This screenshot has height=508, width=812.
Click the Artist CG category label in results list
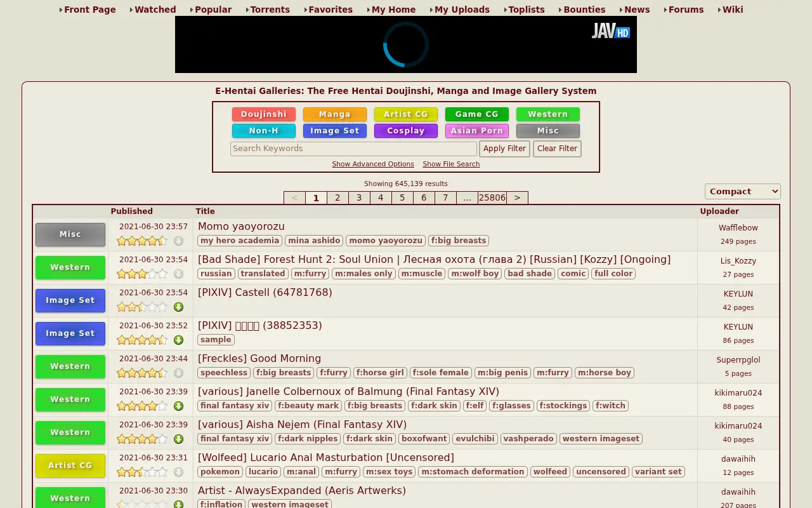click(x=70, y=465)
